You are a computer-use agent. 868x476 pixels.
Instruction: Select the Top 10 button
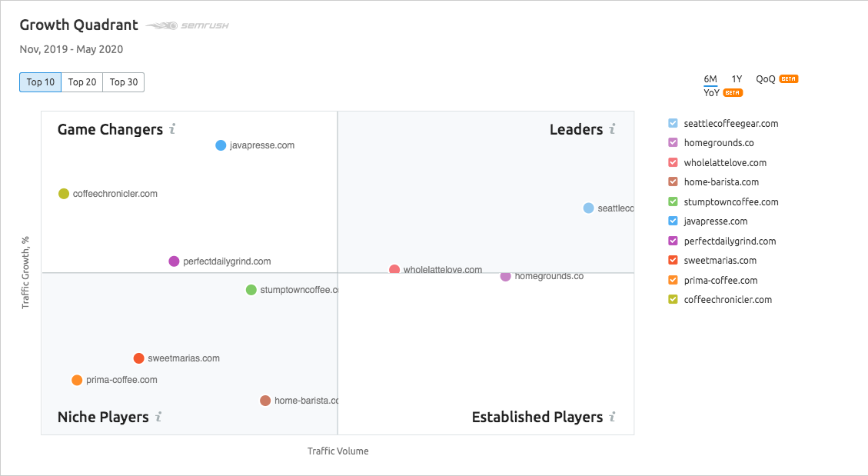point(41,82)
